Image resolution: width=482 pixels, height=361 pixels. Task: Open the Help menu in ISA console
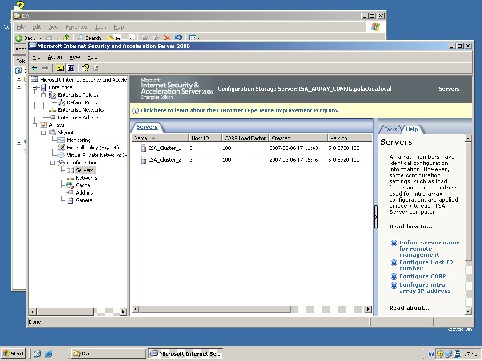(92, 58)
